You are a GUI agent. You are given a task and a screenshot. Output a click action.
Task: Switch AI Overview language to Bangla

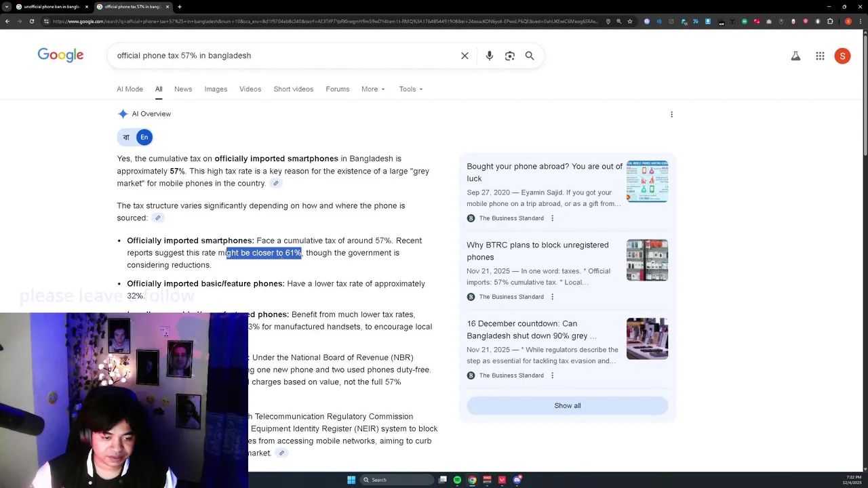[126, 138]
